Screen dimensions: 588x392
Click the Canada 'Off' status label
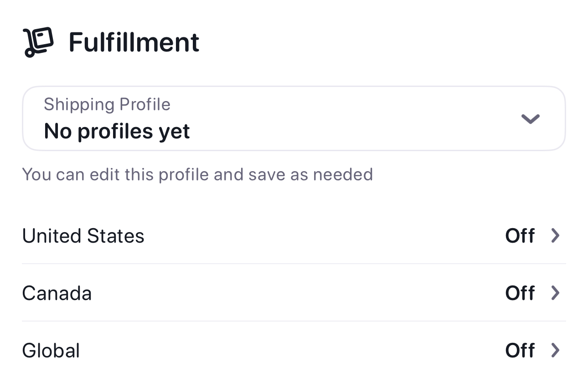coord(520,293)
